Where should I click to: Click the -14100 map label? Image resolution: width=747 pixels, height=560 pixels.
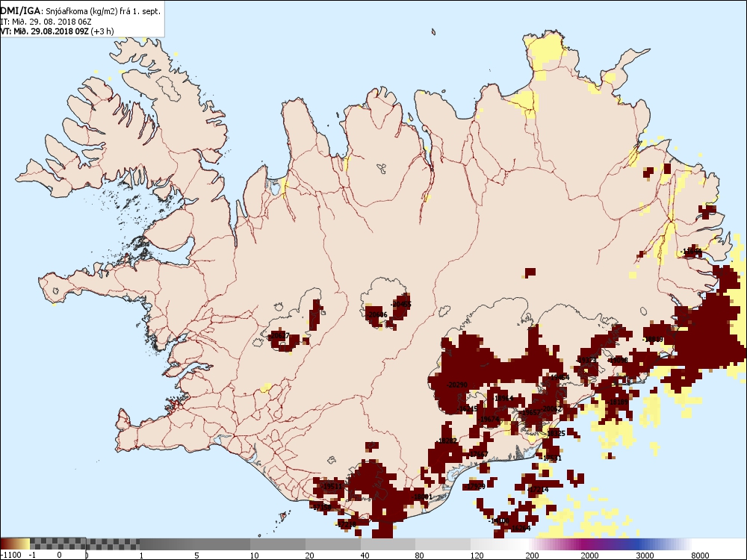[x=499, y=521]
